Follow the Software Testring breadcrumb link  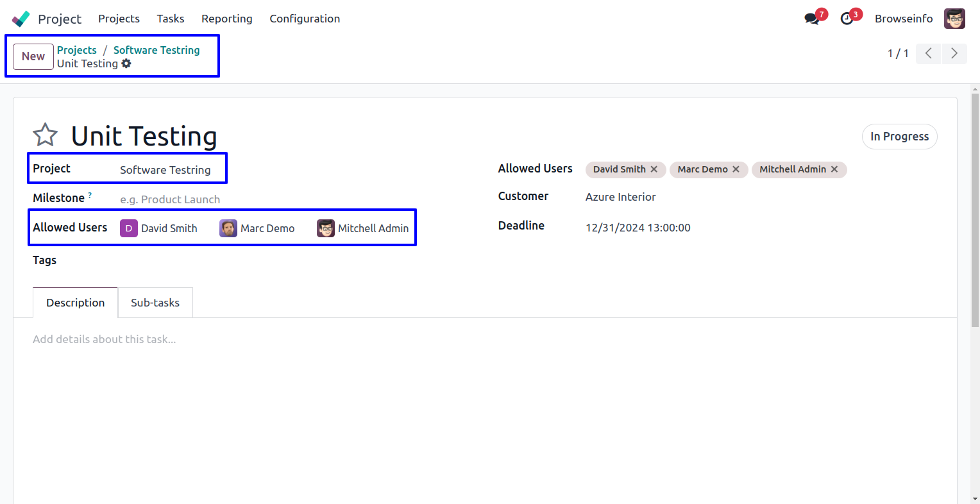pos(156,50)
